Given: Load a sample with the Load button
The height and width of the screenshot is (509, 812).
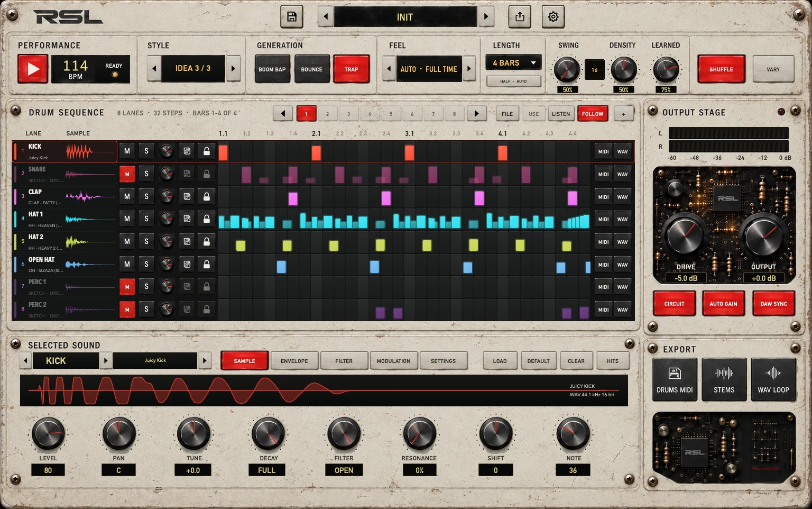Looking at the screenshot, I should tap(500, 361).
